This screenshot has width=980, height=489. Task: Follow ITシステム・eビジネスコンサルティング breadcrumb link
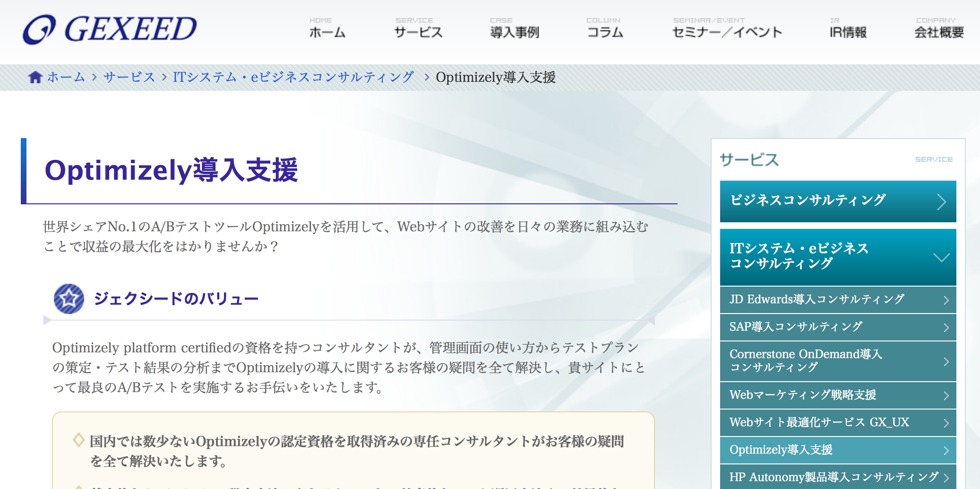tap(293, 77)
